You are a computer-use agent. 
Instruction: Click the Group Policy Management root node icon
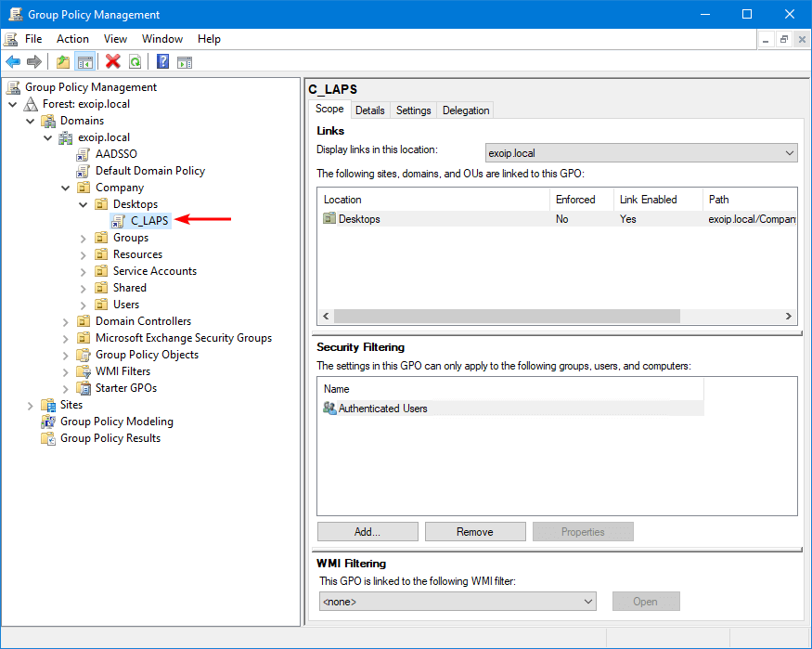14,87
